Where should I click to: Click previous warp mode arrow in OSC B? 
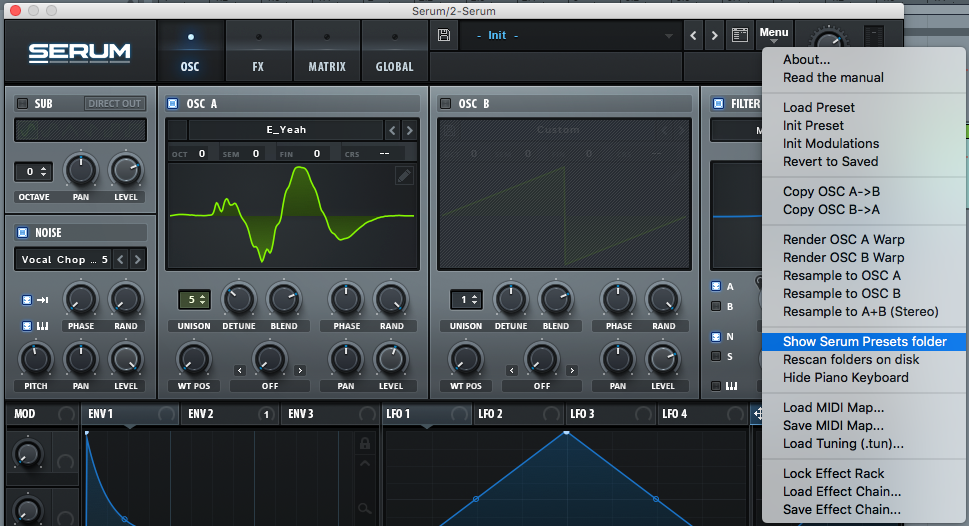[x=512, y=370]
